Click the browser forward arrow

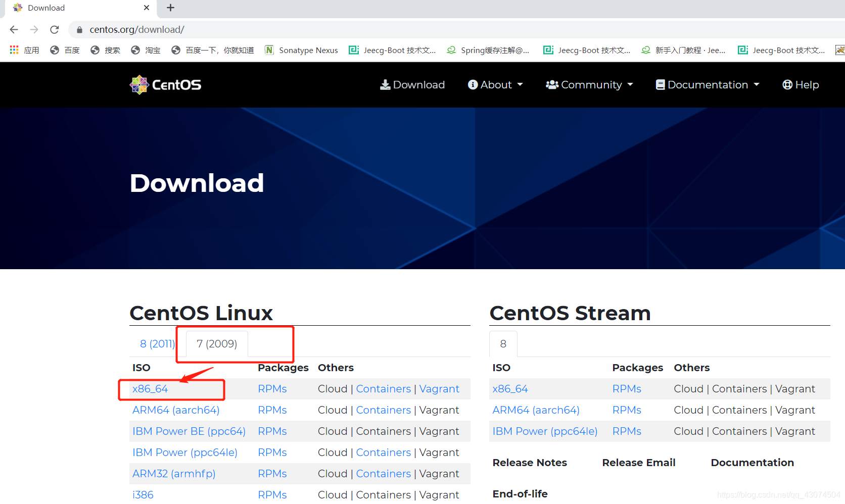pyautogui.click(x=34, y=30)
